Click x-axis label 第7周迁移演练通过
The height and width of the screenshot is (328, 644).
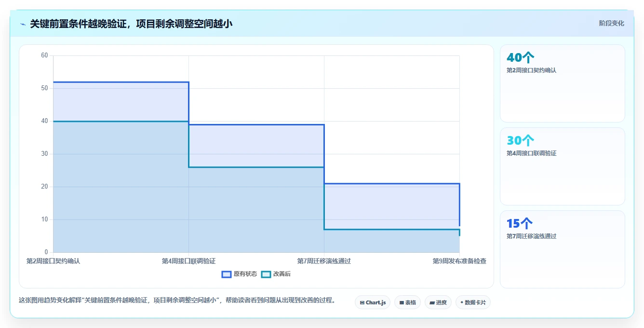[324, 261]
